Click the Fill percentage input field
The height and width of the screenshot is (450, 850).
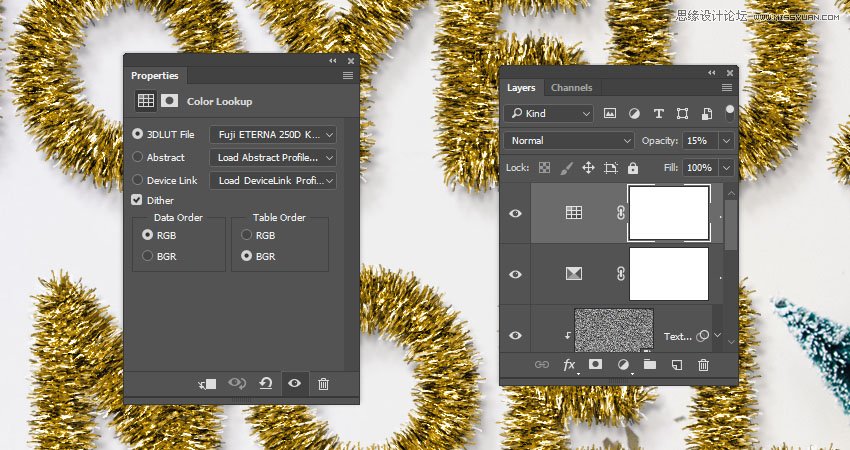699,168
